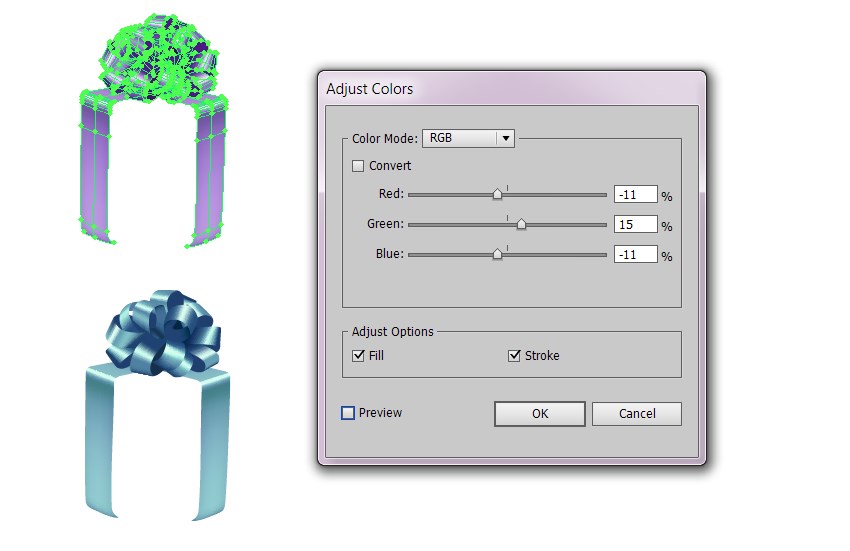Uncheck the Stroke option
Image resolution: width=850 pixels, height=551 pixels.
point(514,356)
